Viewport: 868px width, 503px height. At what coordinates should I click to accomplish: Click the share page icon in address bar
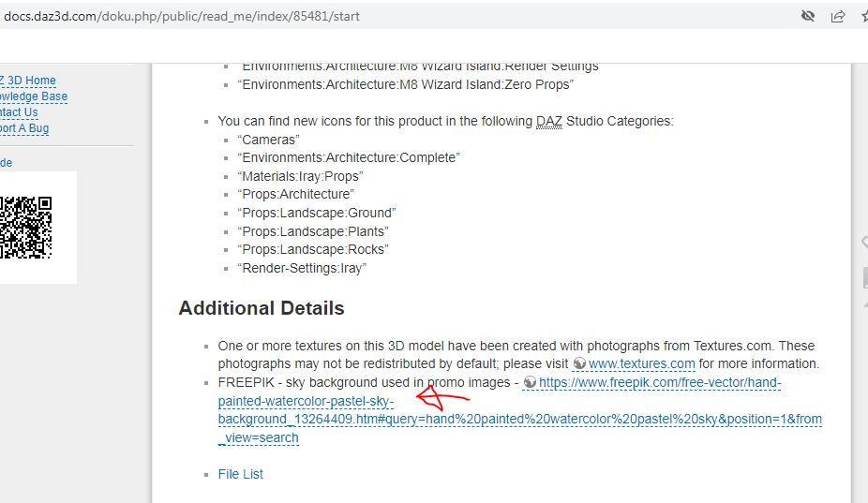pos(838,16)
